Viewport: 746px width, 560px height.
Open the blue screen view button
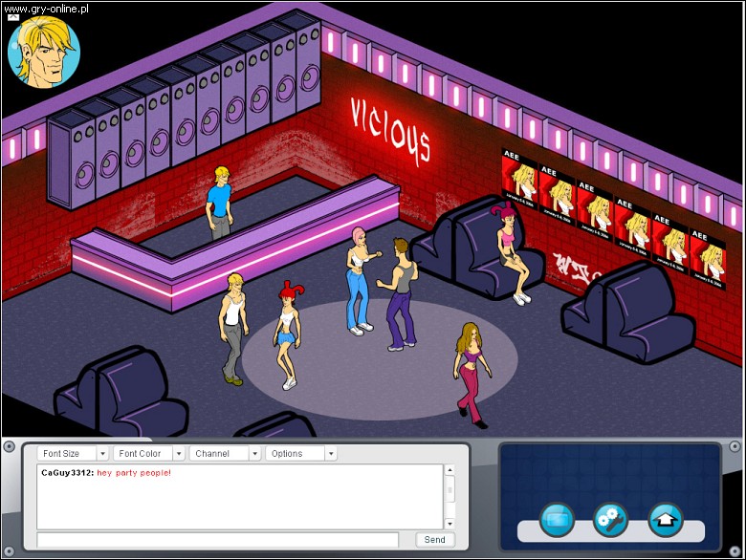click(x=557, y=520)
